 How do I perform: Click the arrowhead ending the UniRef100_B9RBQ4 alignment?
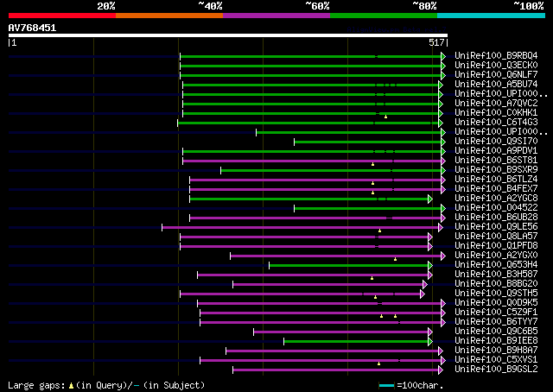[443, 56]
